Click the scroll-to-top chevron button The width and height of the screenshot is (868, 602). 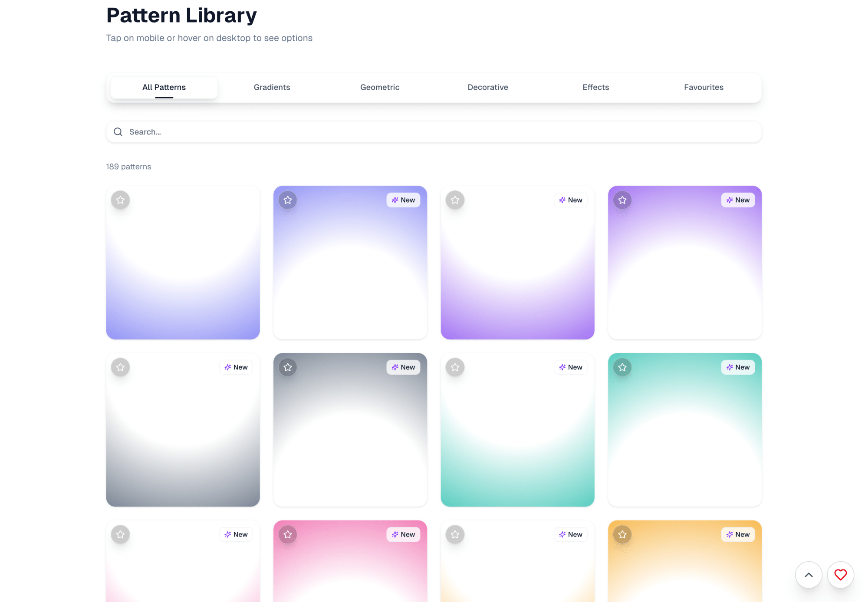pos(809,575)
